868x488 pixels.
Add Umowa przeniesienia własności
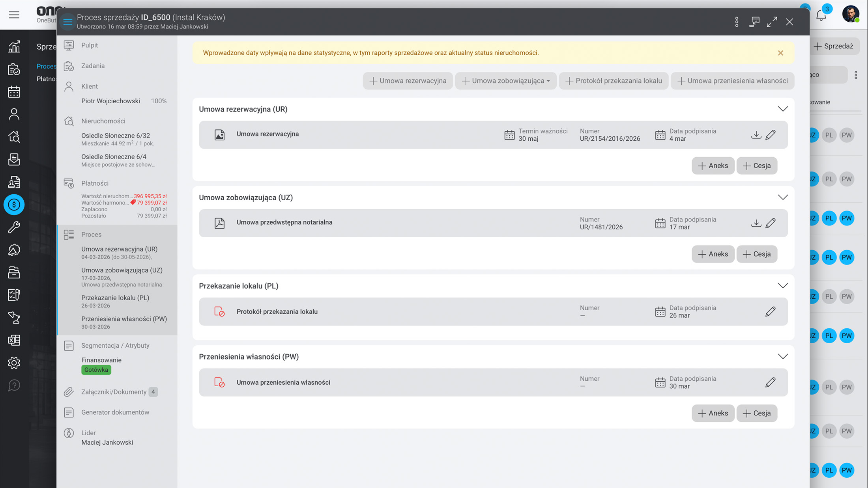(x=732, y=81)
